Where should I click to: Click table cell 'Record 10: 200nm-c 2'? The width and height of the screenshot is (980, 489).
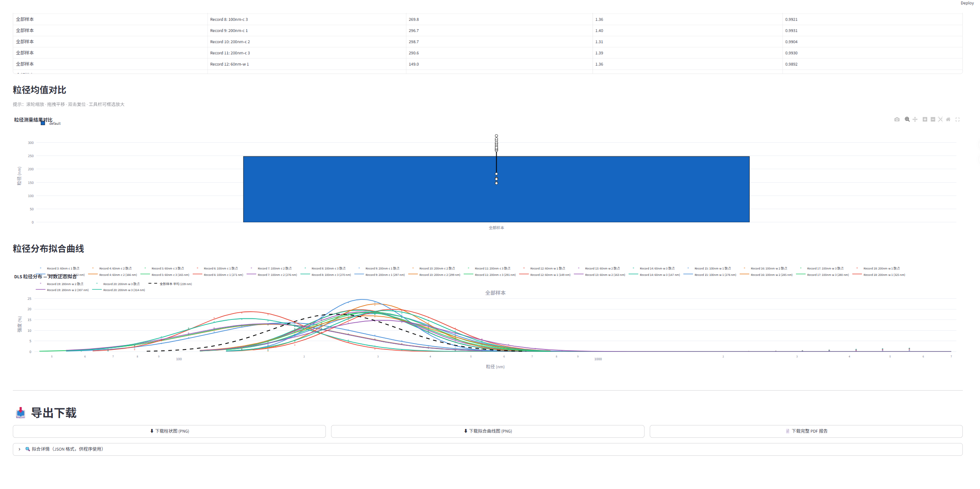(307, 42)
